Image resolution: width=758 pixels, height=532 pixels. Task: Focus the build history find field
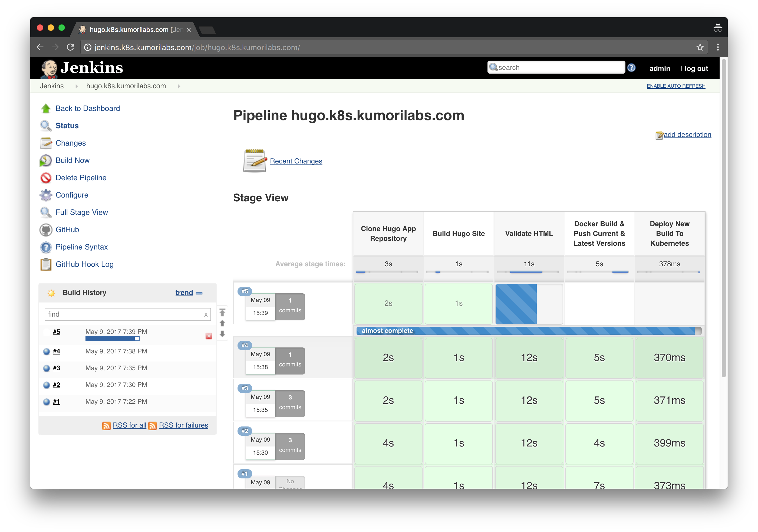(x=127, y=314)
